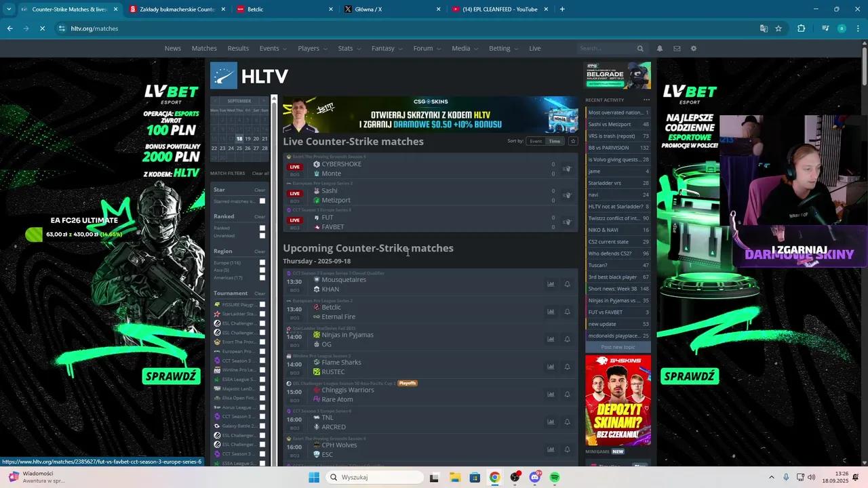Clear all match filters
This screenshot has width=868, height=488.
[260, 174]
